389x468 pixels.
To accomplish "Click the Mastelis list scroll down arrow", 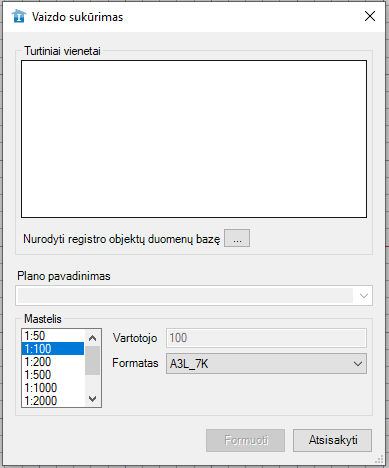I will [93, 398].
